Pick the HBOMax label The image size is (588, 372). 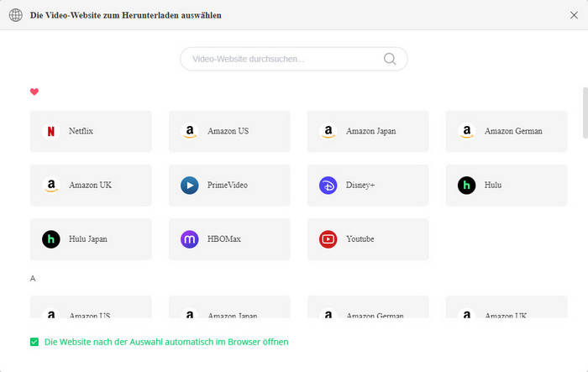click(x=224, y=239)
